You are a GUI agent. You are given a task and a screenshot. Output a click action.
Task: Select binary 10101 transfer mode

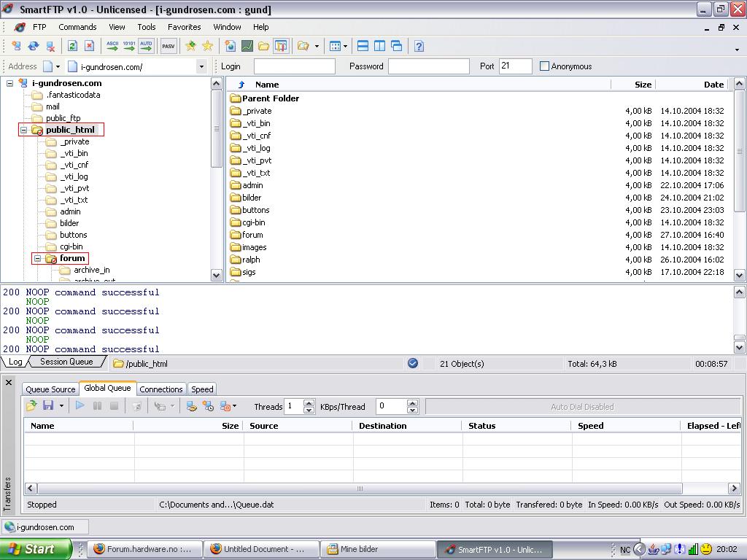pyautogui.click(x=129, y=46)
